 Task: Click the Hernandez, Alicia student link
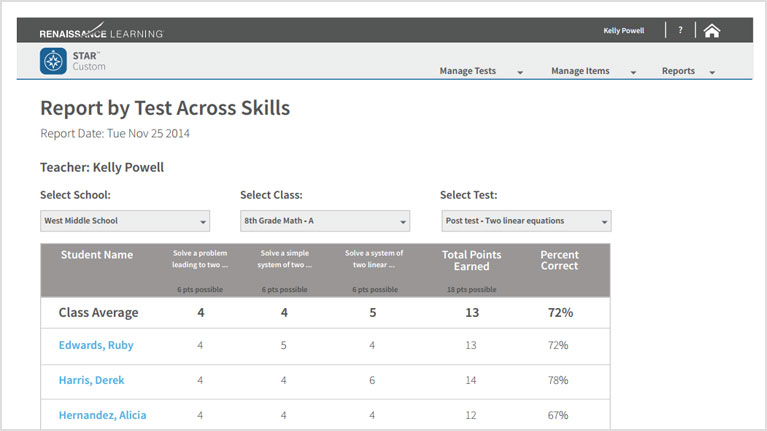click(103, 415)
